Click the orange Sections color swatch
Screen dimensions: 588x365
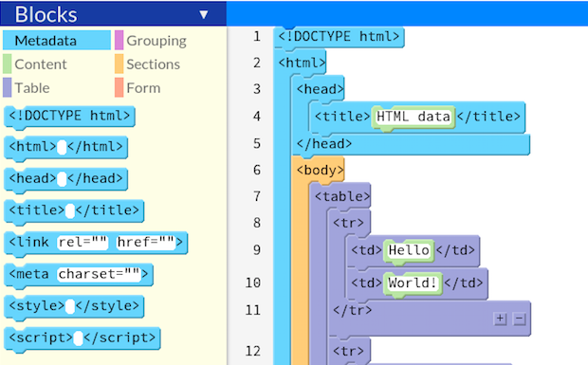click(119, 64)
